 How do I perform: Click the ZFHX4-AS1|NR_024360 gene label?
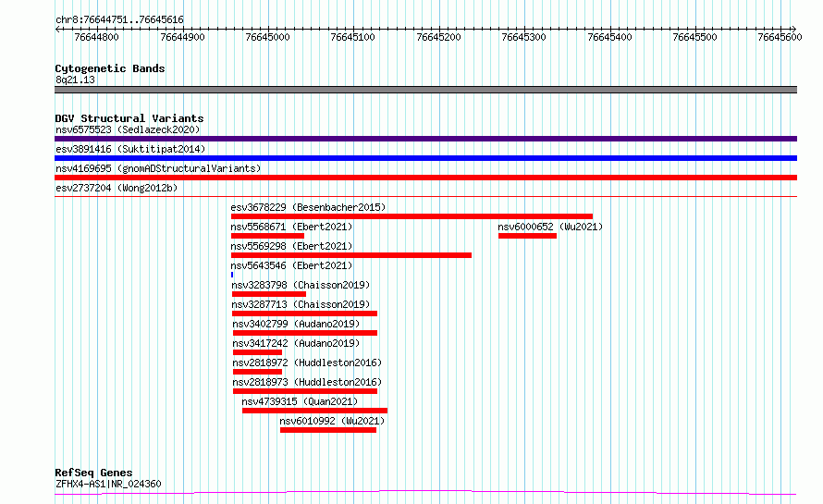pyautogui.click(x=108, y=484)
